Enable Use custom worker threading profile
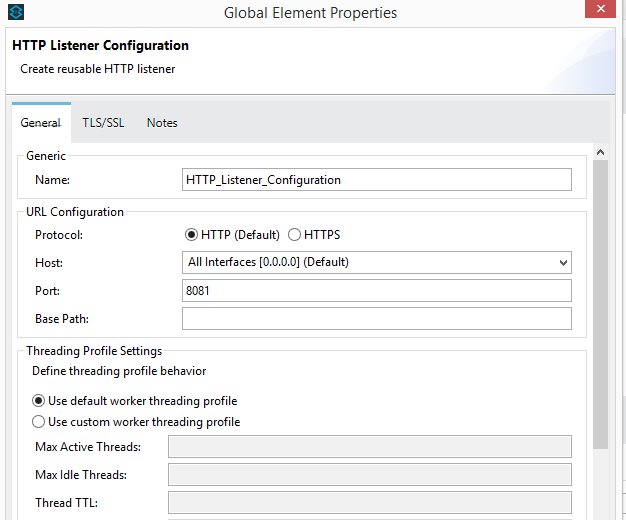Viewport: 626px width, 520px height. [x=39, y=422]
